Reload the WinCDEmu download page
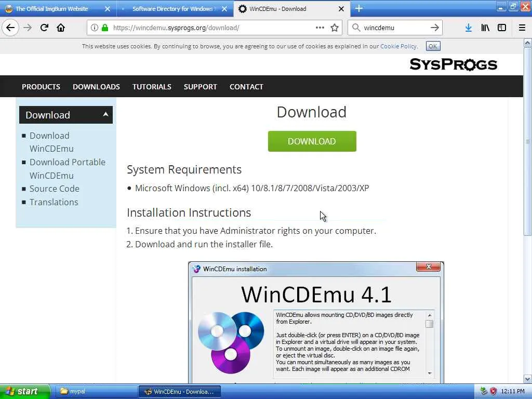 click(44, 28)
